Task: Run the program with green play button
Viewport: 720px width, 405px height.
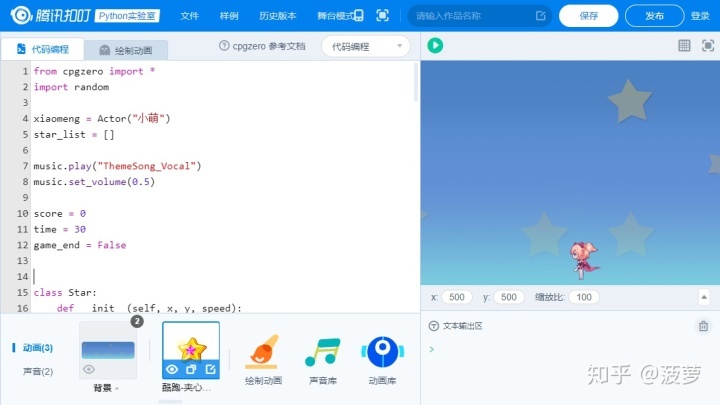Action: pyautogui.click(x=435, y=45)
